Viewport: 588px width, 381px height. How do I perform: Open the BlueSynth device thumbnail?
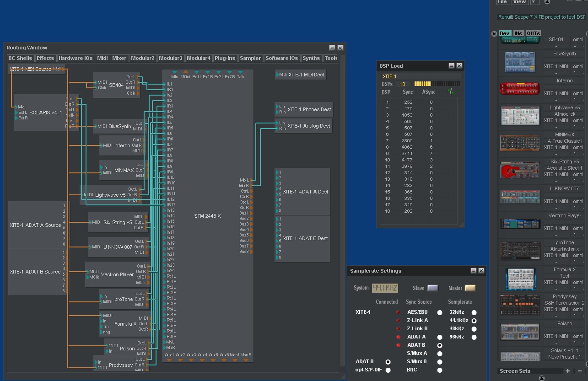click(520, 62)
